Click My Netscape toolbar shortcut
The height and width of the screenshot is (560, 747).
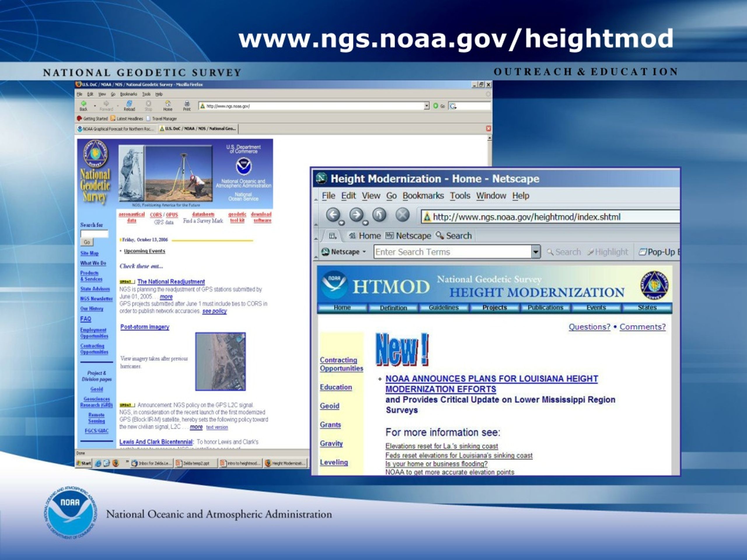[408, 236]
